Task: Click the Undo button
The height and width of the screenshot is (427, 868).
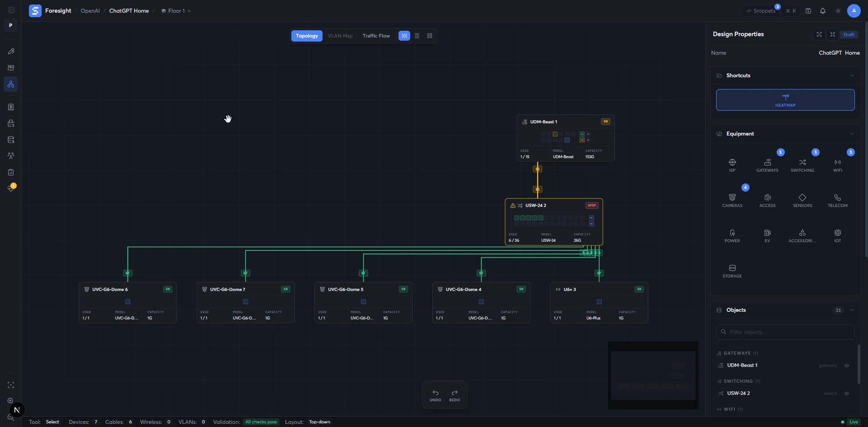Action: [x=435, y=395]
